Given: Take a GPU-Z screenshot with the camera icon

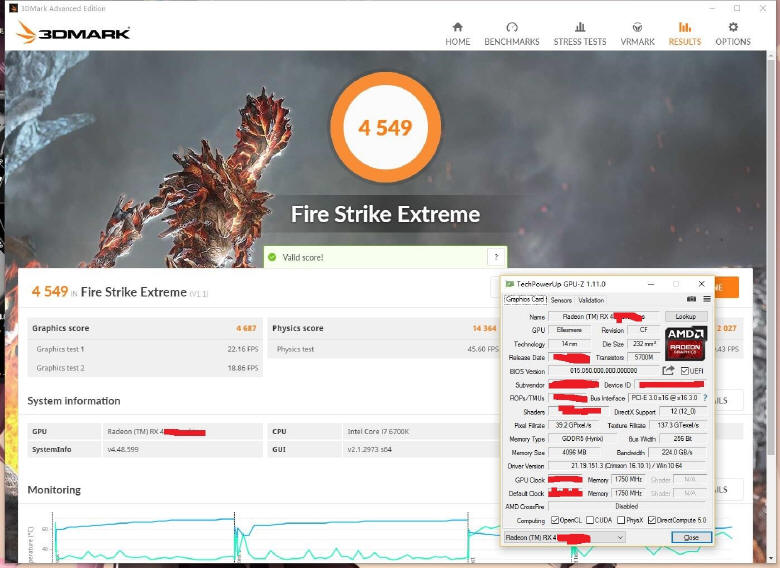Looking at the screenshot, I should (691, 299).
